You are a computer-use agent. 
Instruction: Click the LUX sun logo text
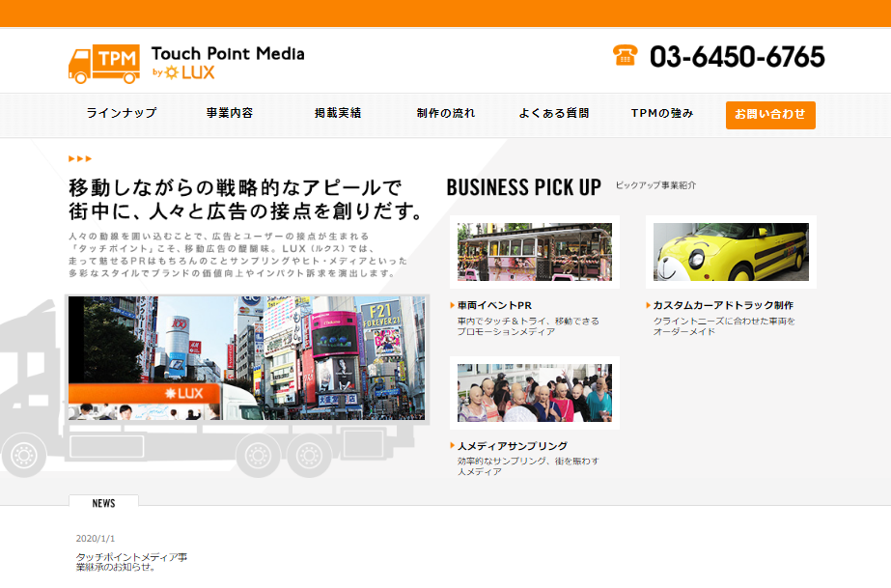[191, 72]
